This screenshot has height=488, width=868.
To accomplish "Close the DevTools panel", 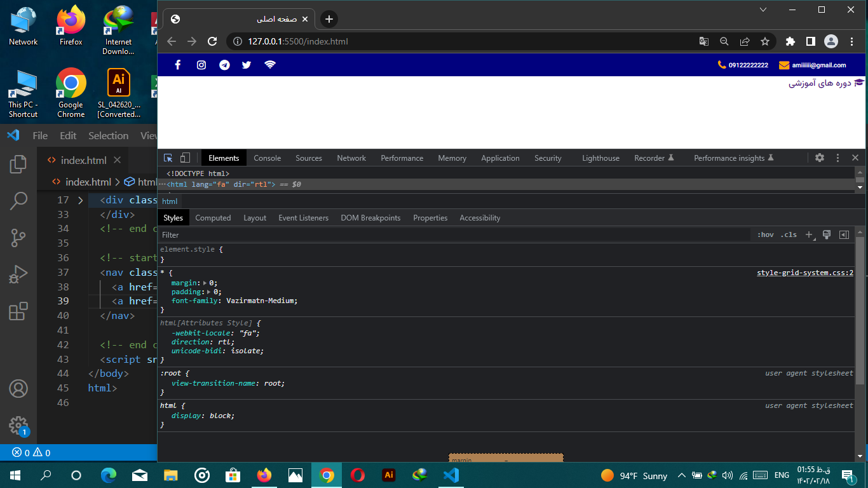I will point(855,158).
